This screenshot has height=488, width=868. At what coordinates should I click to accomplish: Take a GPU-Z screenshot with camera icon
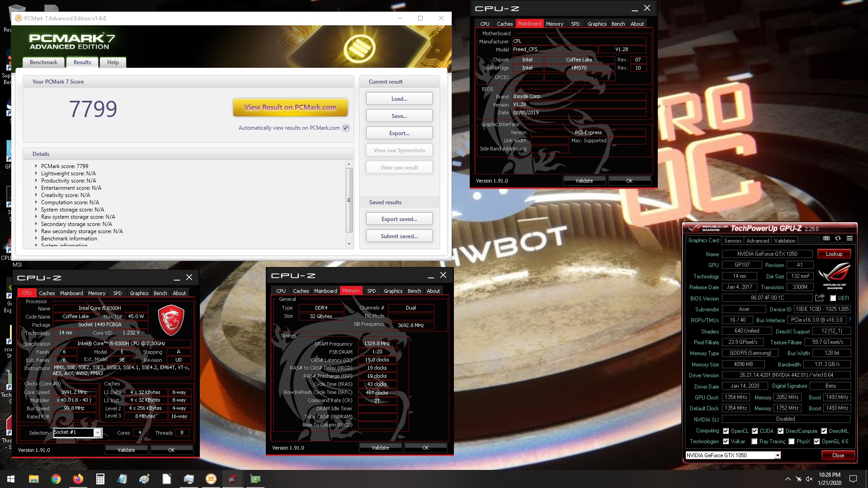tap(826, 239)
